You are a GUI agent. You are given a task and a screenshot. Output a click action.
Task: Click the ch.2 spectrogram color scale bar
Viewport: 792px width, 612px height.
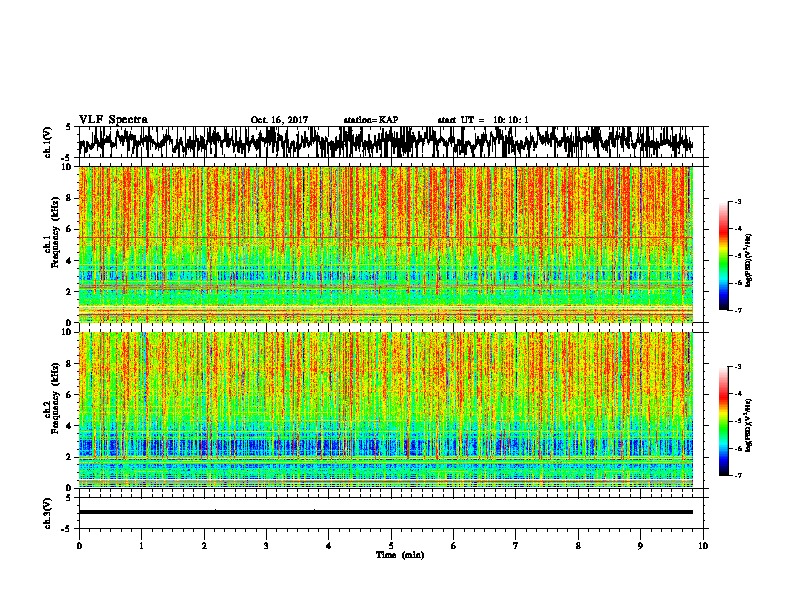point(723,421)
